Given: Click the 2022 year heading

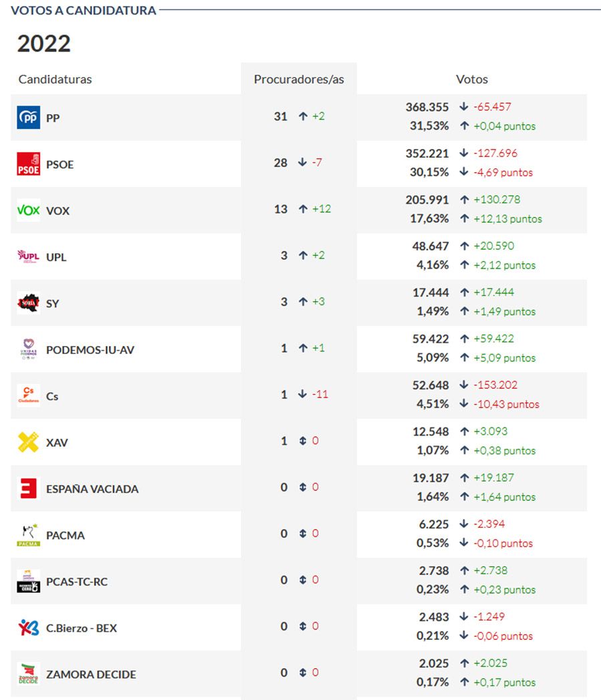Looking at the screenshot, I should 44,44.
